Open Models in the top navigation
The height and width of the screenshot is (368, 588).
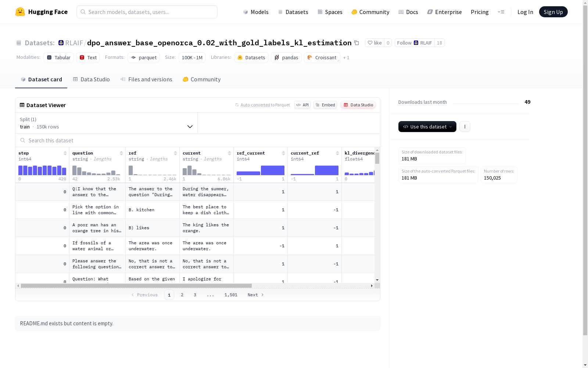[x=256, y=12]
